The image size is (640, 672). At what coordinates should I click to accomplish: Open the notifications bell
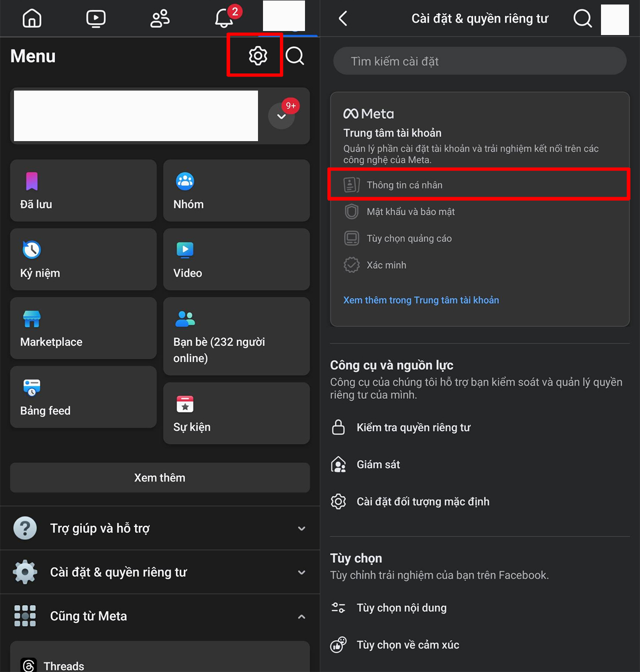pyautogui.click(x=224, y=19)
